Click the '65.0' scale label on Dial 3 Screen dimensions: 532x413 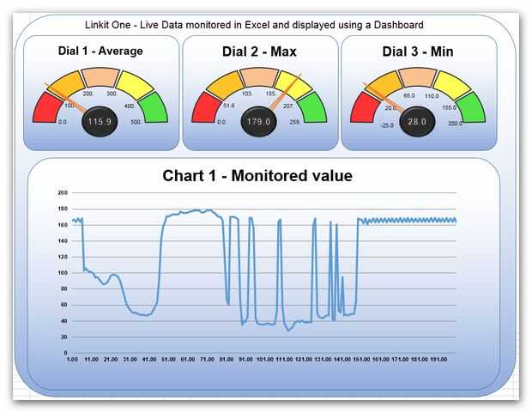point(408,96)
